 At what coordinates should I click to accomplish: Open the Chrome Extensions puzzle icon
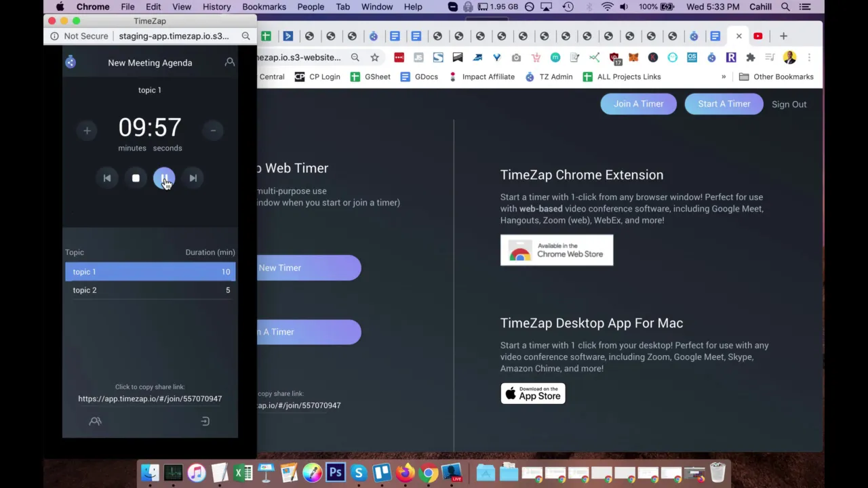(751, 58)
